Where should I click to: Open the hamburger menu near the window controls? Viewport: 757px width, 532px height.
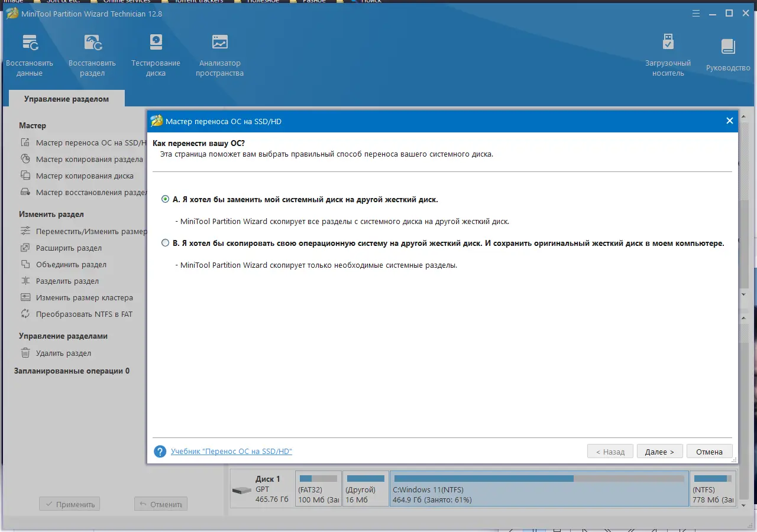point(695,12)
